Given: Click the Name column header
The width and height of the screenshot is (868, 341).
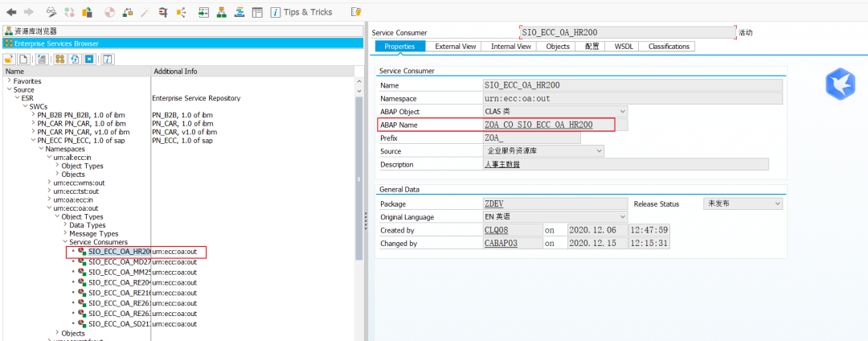Looking at the screenshot, I should (x=77, y=72).
